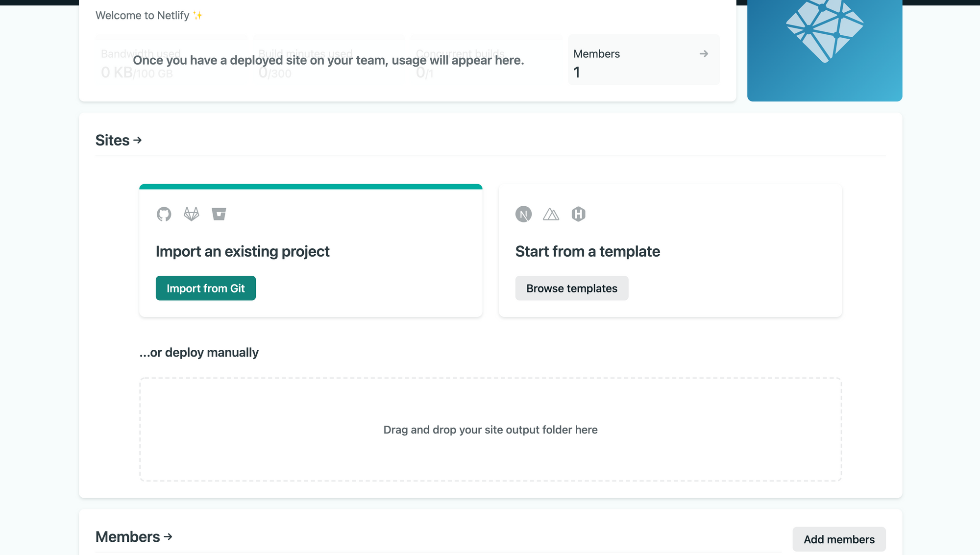Expand Sites arrow navigation link

pyautogui.click(x=119, y=140)
